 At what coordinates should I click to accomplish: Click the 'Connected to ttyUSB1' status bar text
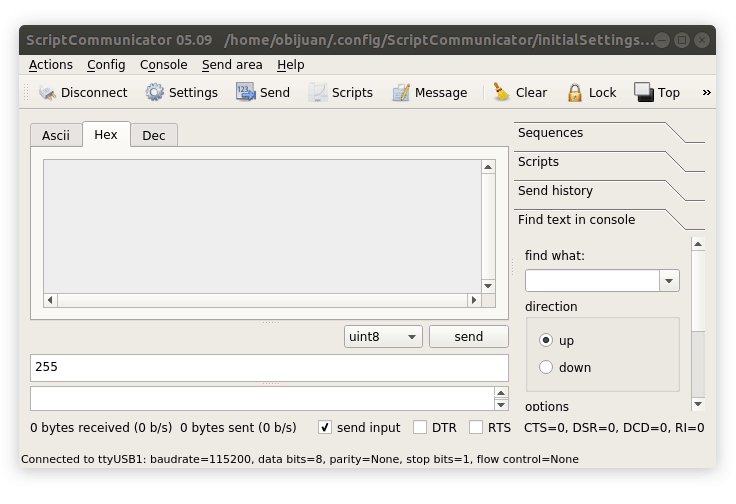299,459
